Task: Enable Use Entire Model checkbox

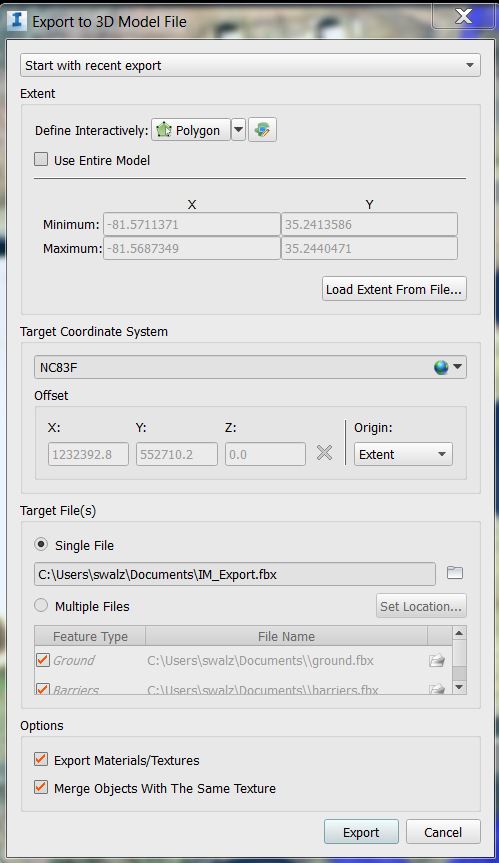Action: pos(41,160)
